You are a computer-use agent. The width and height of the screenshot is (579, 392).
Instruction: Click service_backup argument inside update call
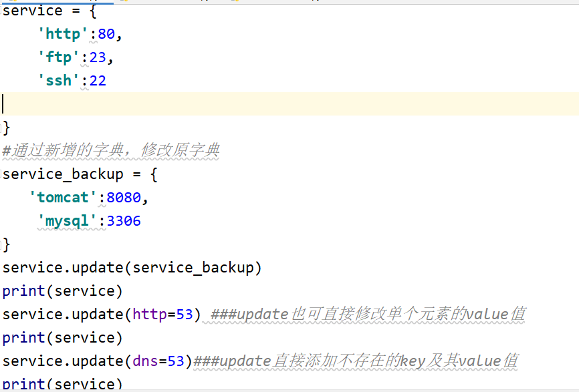(193, 268)
